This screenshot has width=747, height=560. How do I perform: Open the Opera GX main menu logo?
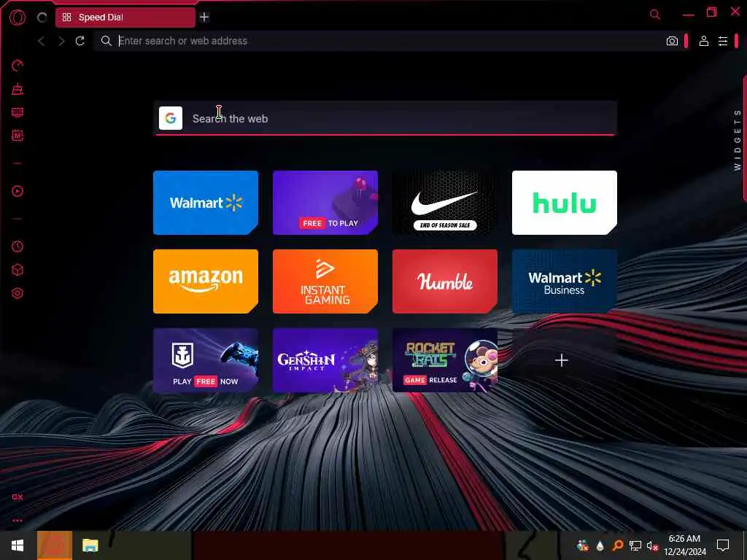pyautogui.click(x=18, y=17)
